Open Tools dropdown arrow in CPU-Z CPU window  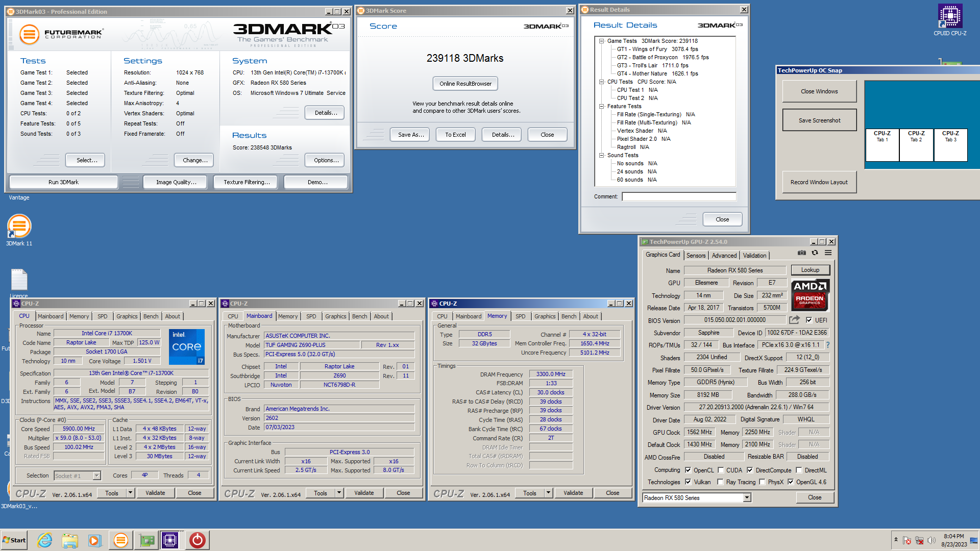click(131, 493)
